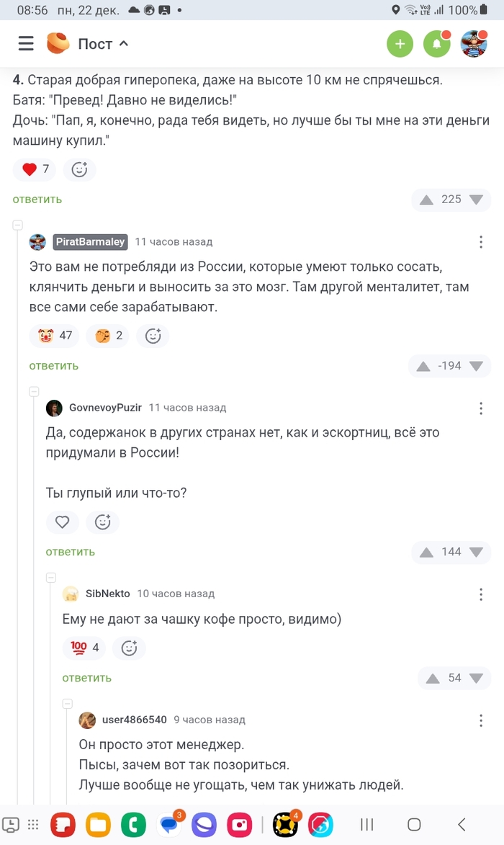Toggle the clown reaction with 47 votes
This screenshot has width=504, height=845.
click(x=55, y=336)
